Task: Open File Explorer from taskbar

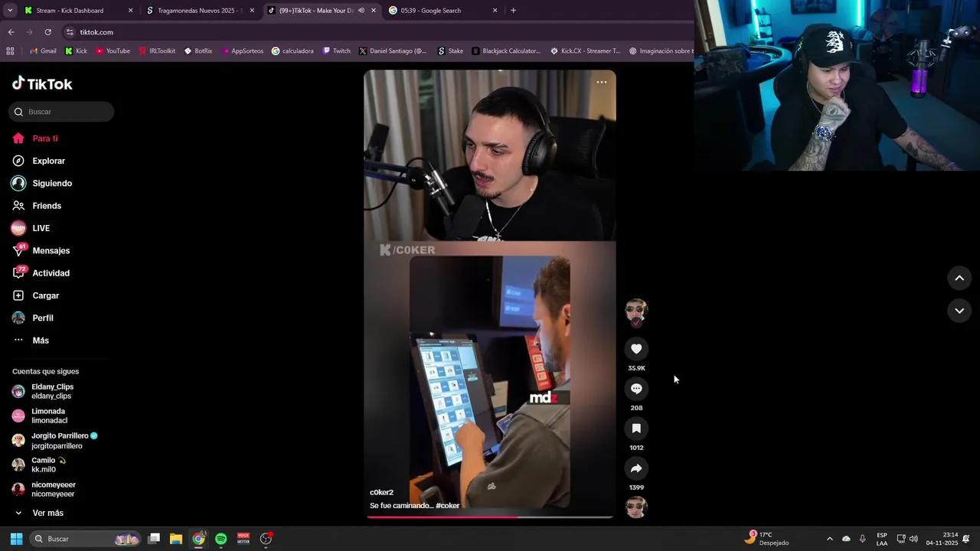Action: click(x=176, y=539)
